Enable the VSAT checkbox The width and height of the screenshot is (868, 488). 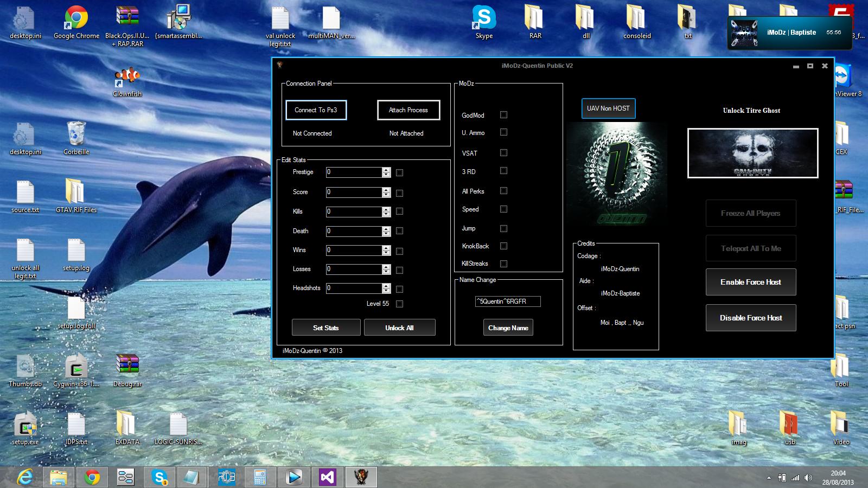pyautogui.click(x=503, y=153)
